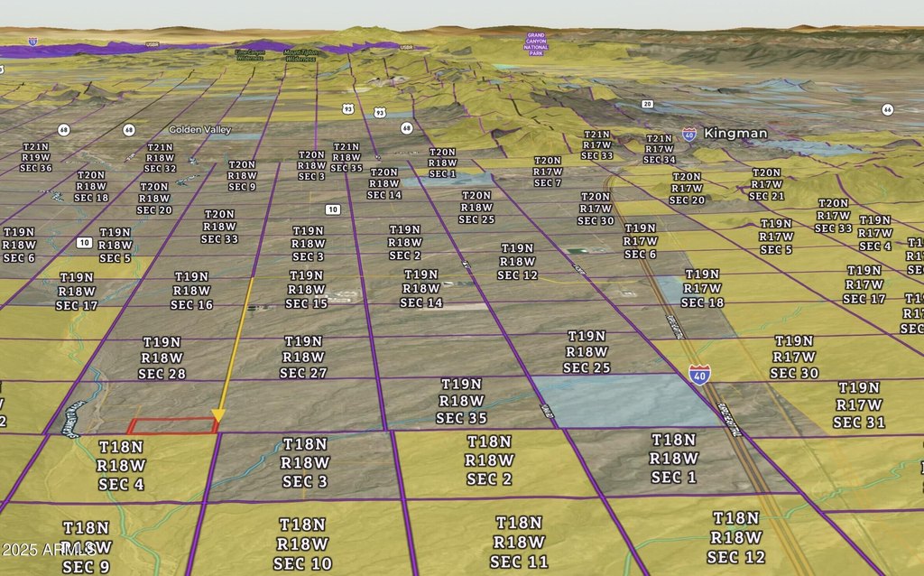Click the T18N R18W SEC 11 label
This screenshot has width=924, height=576.
(519, 542)
